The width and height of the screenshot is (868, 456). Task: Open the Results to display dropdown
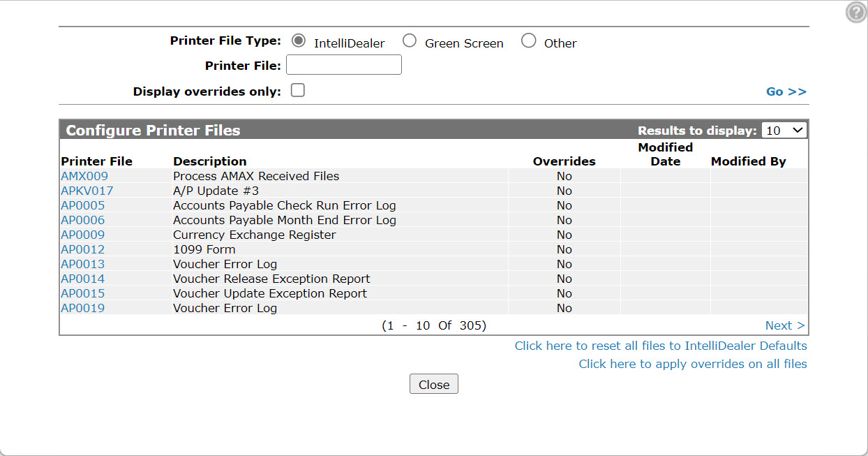tap(784, 130)
